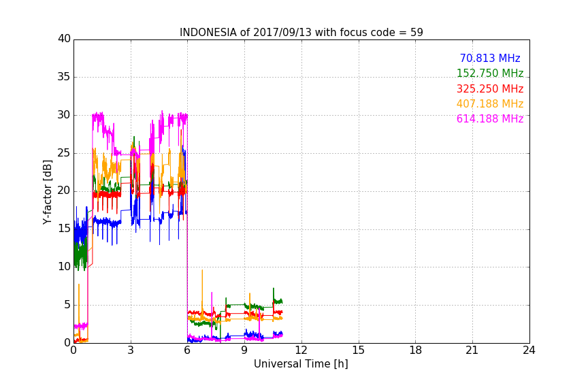The image size is (588, 392).
Task: Select the magenta legend entry '614.188 MHz'
Action: [490, 118]
